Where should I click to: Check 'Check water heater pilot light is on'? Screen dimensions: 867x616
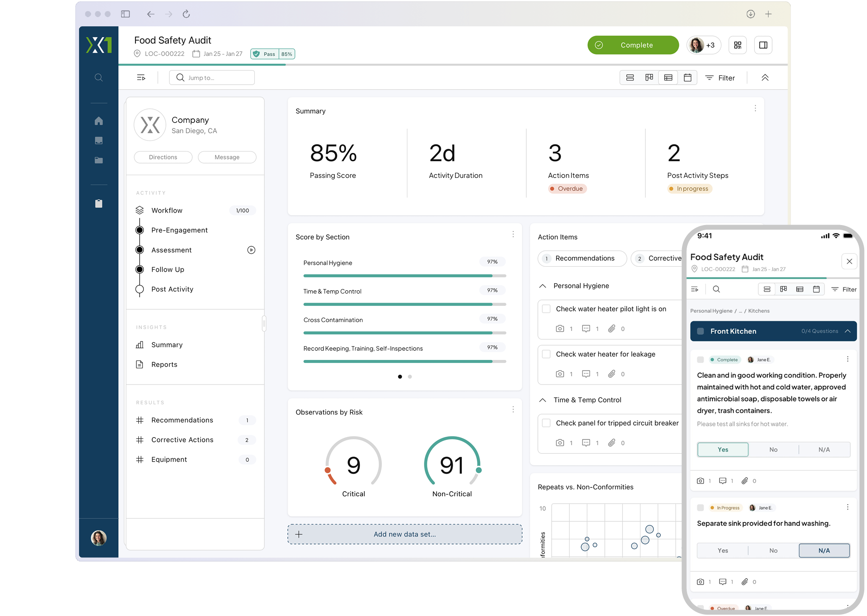546,309
